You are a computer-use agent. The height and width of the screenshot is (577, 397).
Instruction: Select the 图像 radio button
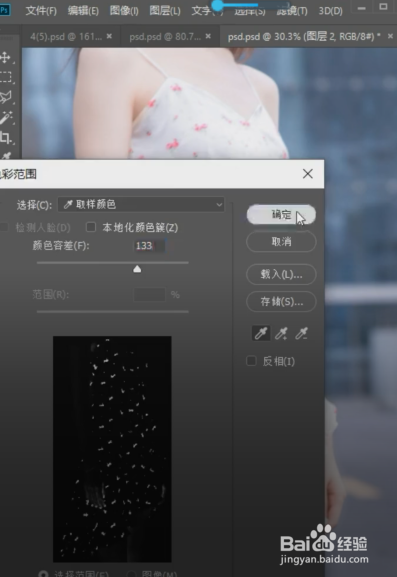click(132, 574)
